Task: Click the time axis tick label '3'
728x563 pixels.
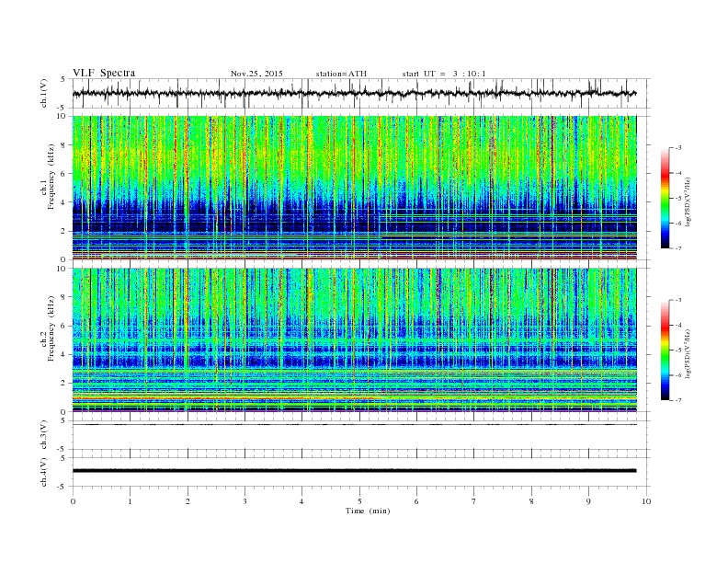Action: [245, 501]
